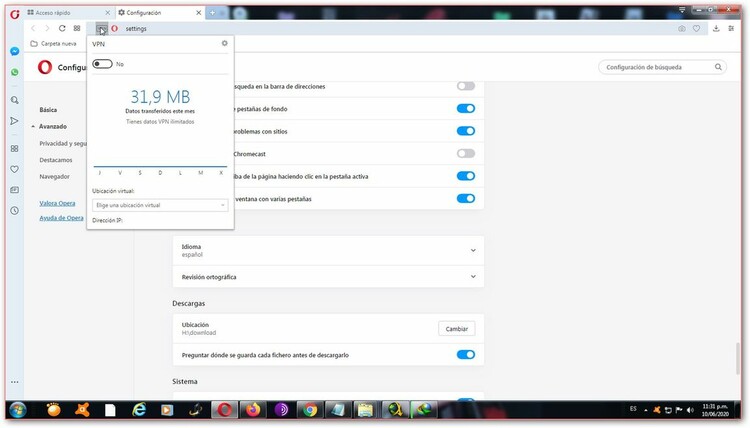Open Speed Dial from the sidebar grid icon
Viewport: 750px width, 428px height.
point(15,149)
